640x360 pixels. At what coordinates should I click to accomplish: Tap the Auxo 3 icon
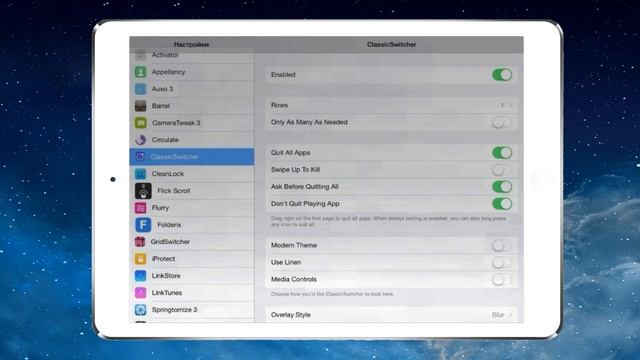pos(140,89)
